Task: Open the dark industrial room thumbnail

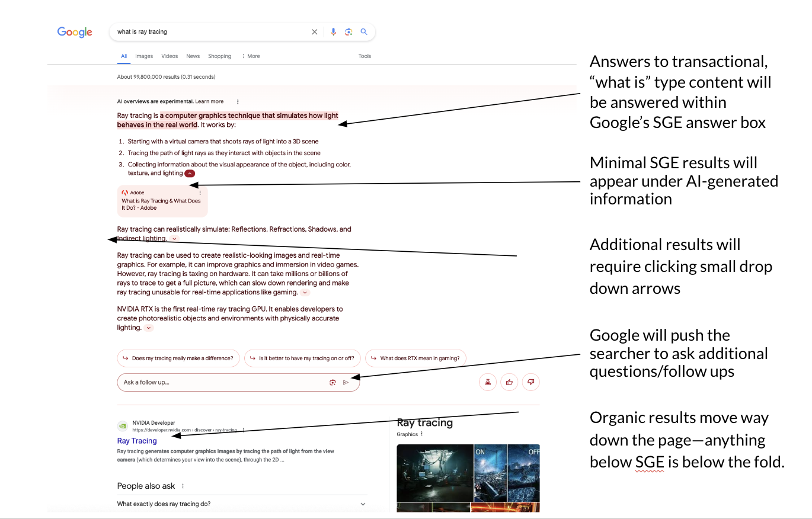Action: 435,473
